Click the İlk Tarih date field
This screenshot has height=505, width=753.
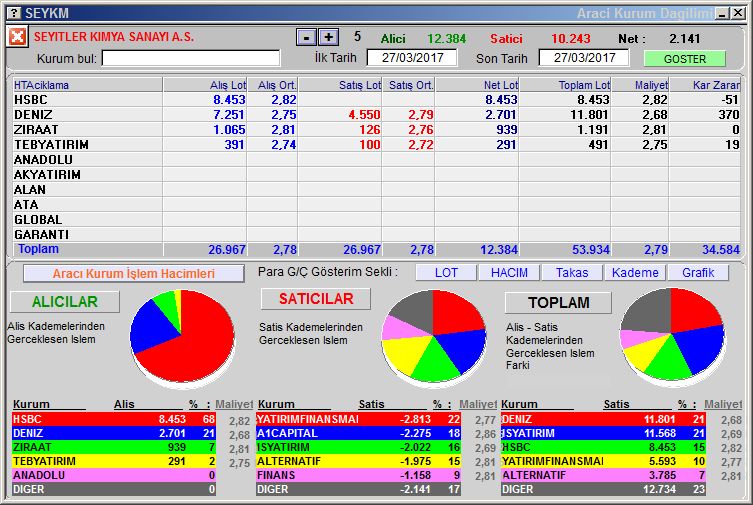click(x=412, y=58)
